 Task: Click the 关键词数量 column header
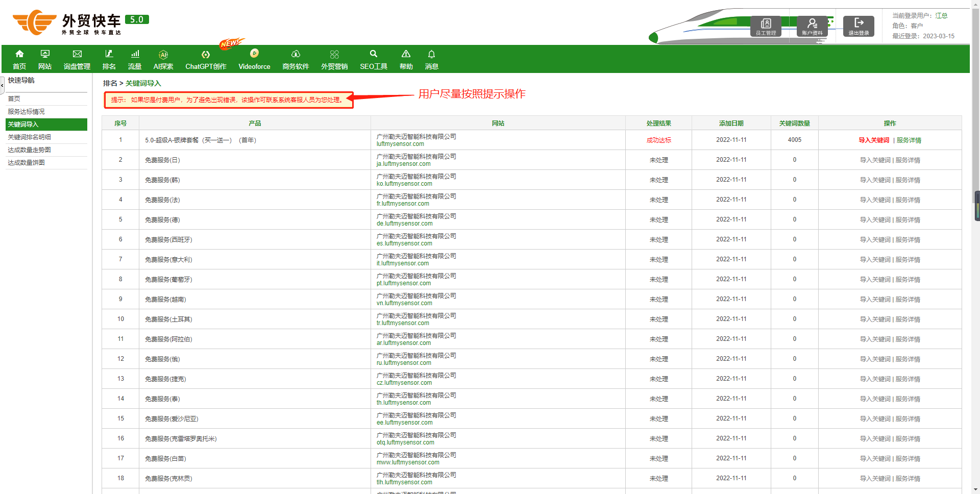click(x=794, y=123)
